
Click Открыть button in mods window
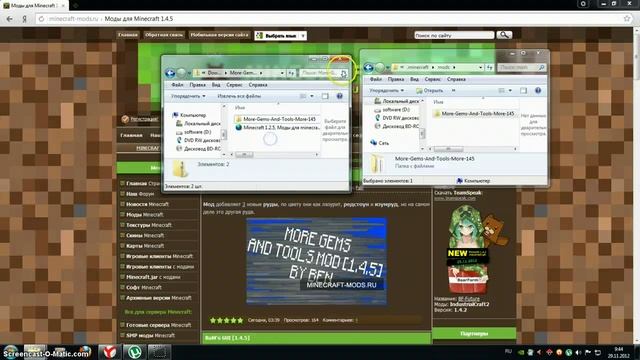429,91
